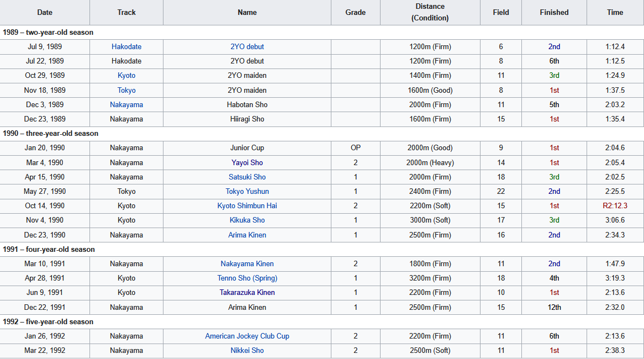Open the Nakayama link in Dec 3, 1989 row
644x359 pixels.
click(x=126, y=105)
